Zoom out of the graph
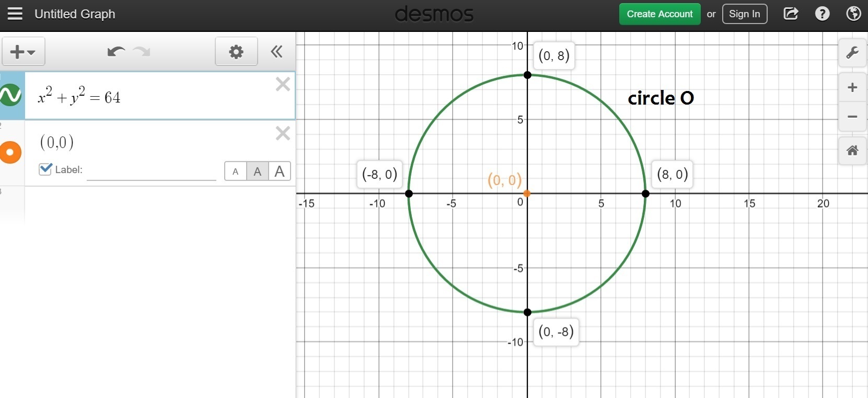 pos(852,117)
